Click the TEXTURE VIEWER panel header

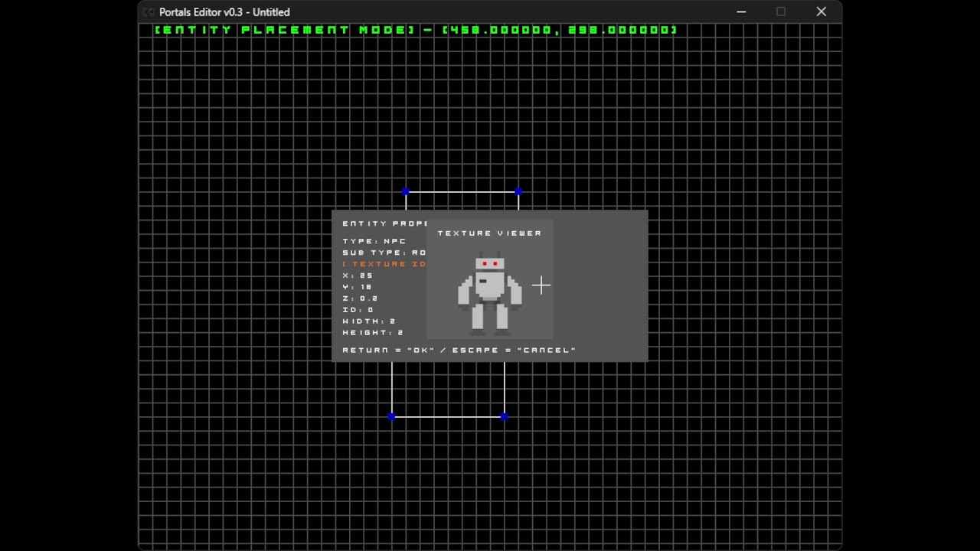click(x=490, y=233)
